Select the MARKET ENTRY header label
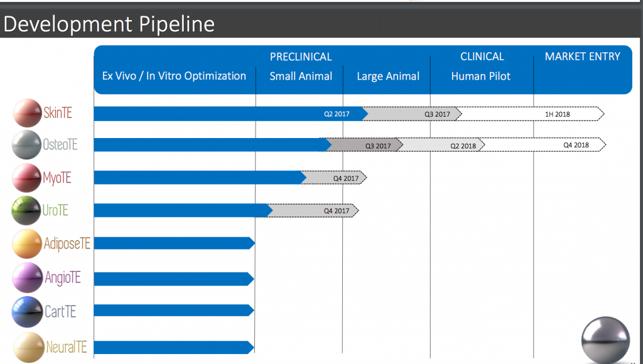Screen dimensions: 643x364 pyautogui.click(x=582, y=56)
